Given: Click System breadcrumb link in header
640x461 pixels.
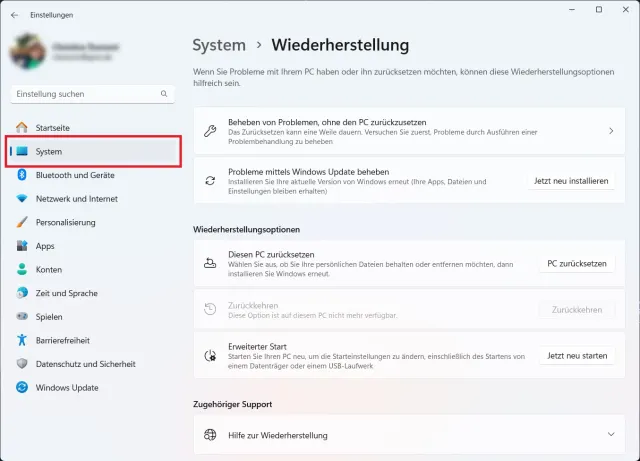Looking at the screenshot, I should [x=219, y=45].
